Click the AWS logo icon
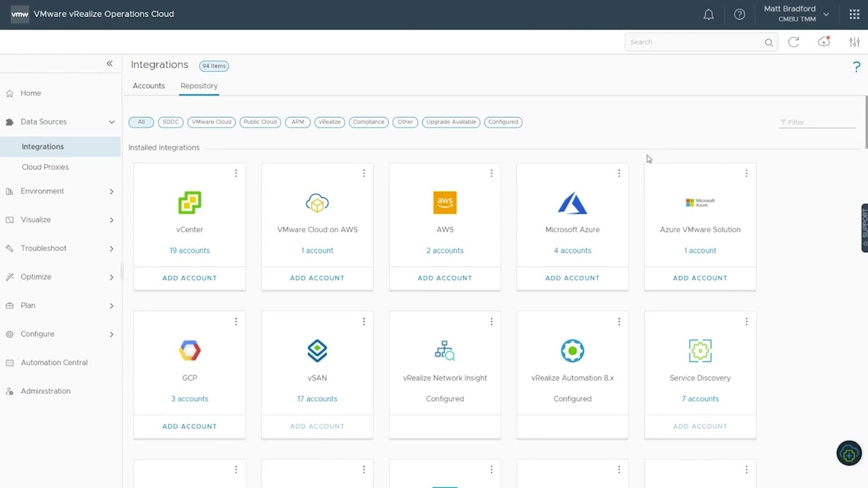The image size is (868, 488). tap(445, 202)
